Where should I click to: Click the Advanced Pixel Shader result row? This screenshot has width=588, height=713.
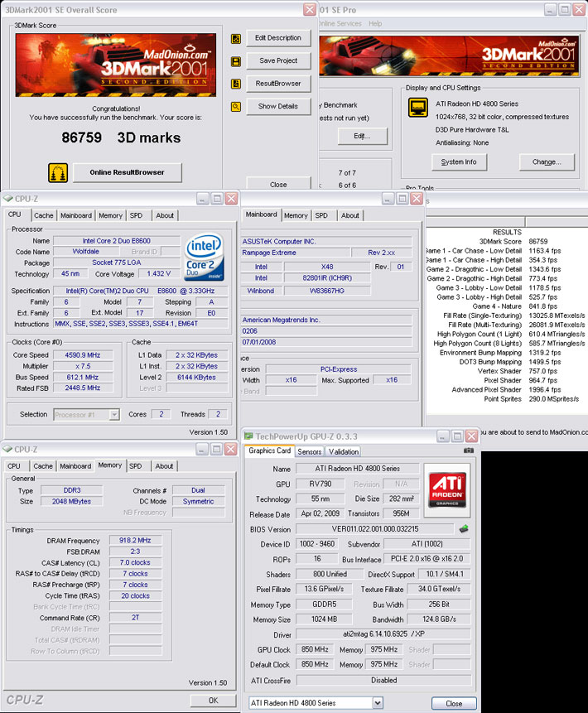click(506, 390)
